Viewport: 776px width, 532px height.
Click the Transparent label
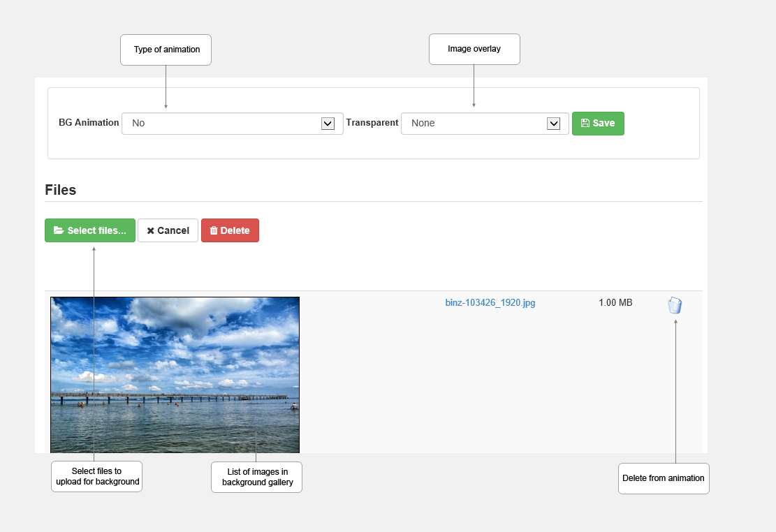372,122
